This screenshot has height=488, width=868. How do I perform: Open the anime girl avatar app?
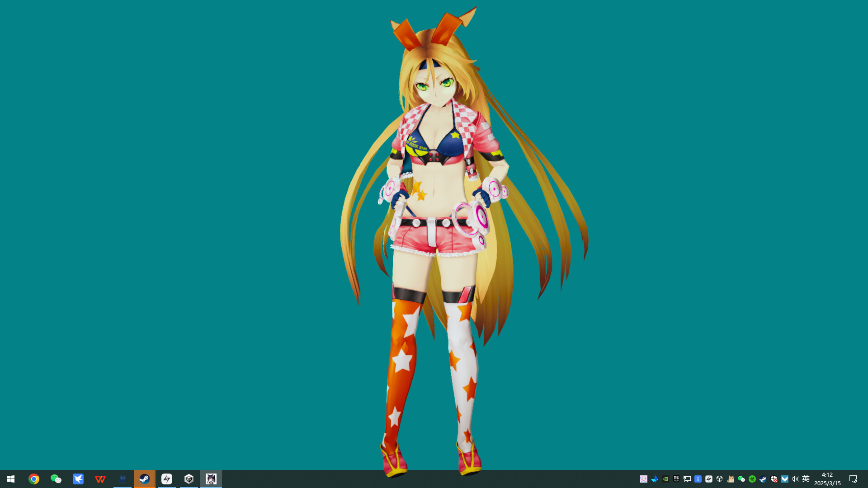[x=211, y=479]
